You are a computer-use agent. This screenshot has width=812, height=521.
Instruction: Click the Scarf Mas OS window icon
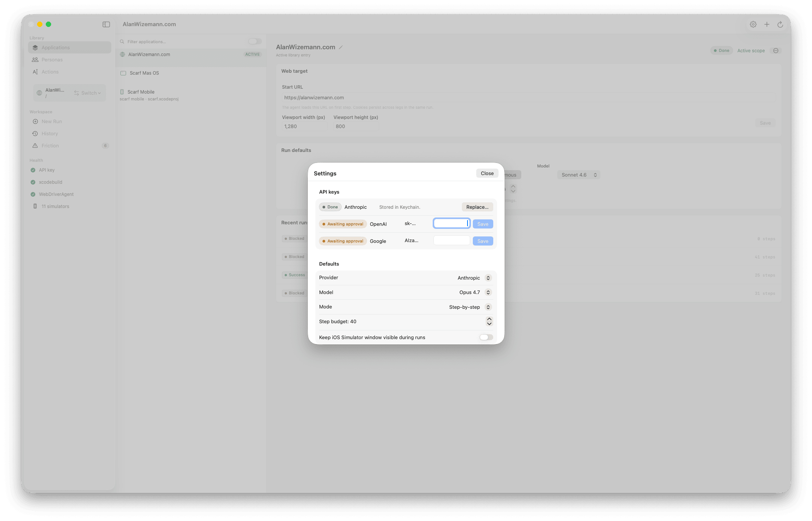tap(123, 73)
